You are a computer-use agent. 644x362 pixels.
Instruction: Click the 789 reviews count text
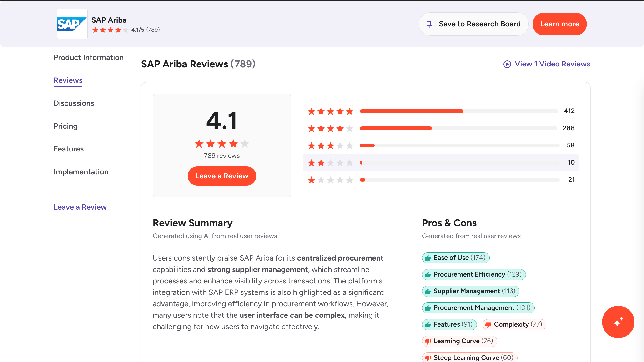pos(222,156)
